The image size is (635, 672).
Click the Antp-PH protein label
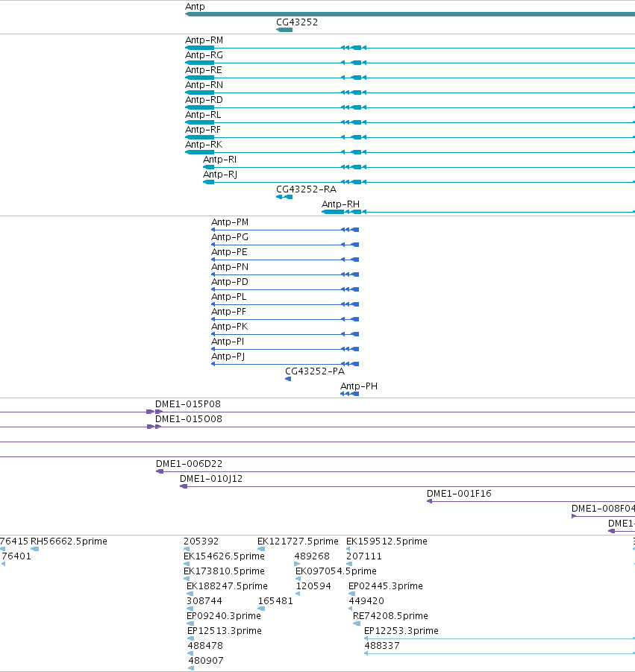click(x=359, y=386)
